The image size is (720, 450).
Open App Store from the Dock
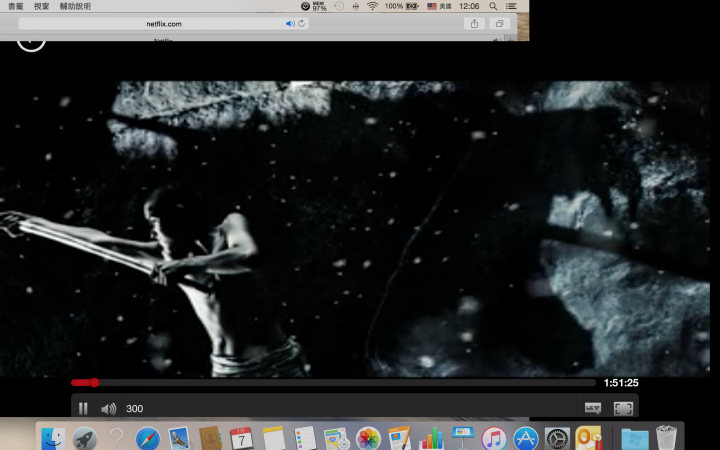[x=525, y=439]
